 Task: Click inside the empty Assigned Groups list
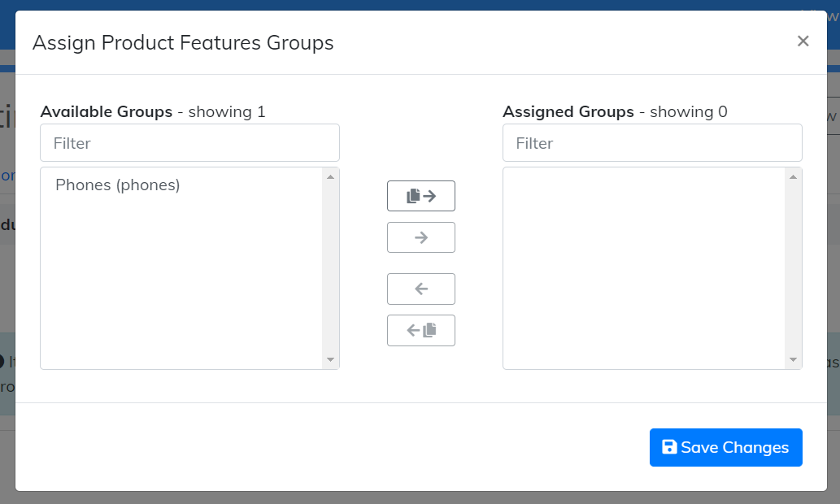644,268
